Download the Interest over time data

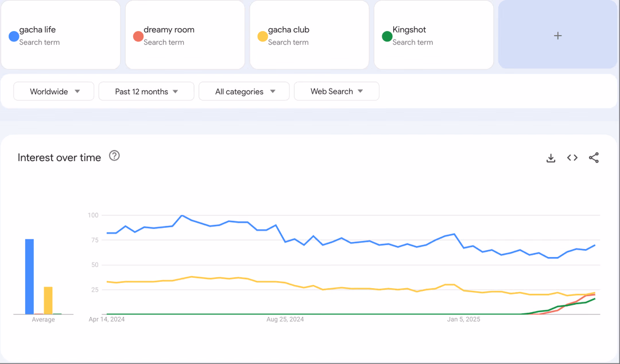pos(551,158)
